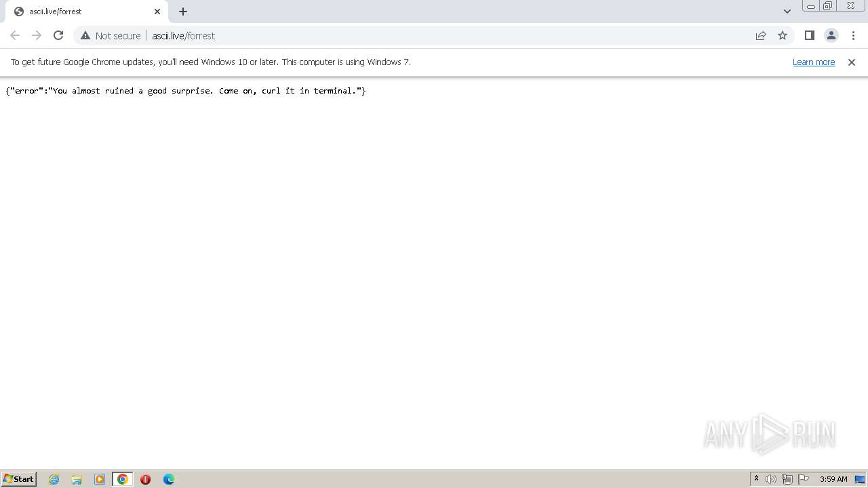Dismiss the Chrome update notification bar
The width and height of the screenshot is (868, 488).
852,62
